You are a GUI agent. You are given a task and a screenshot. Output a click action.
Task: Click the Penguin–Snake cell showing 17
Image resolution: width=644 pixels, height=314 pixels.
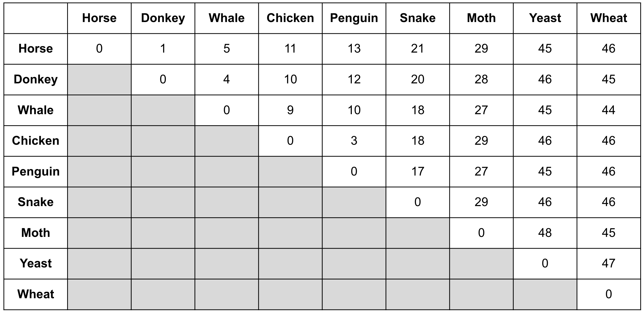click(x=418, y=172)
